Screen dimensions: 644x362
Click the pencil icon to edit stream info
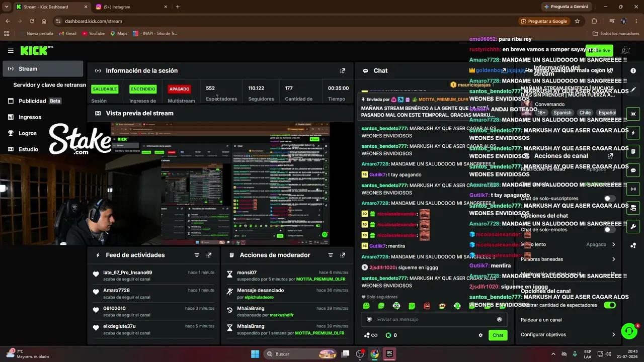(633, 89)
